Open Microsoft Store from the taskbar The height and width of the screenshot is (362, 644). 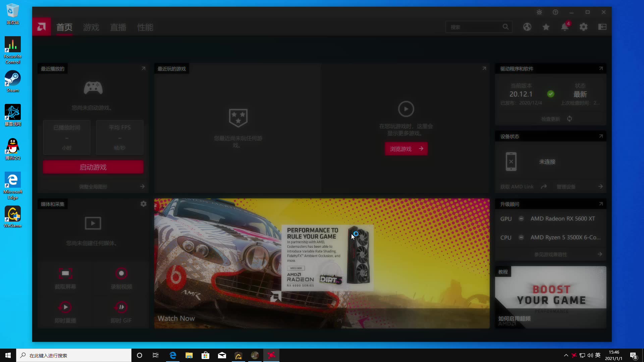click(205, 355)
